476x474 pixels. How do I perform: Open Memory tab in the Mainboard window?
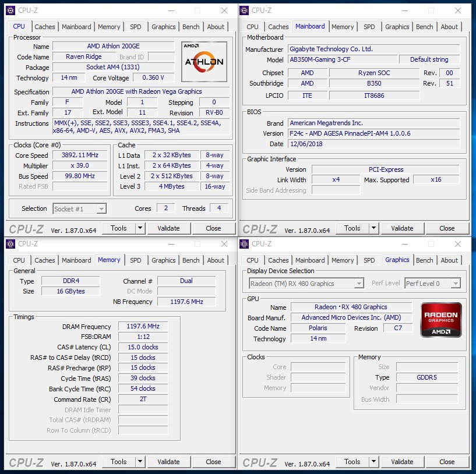coord(343,27)
